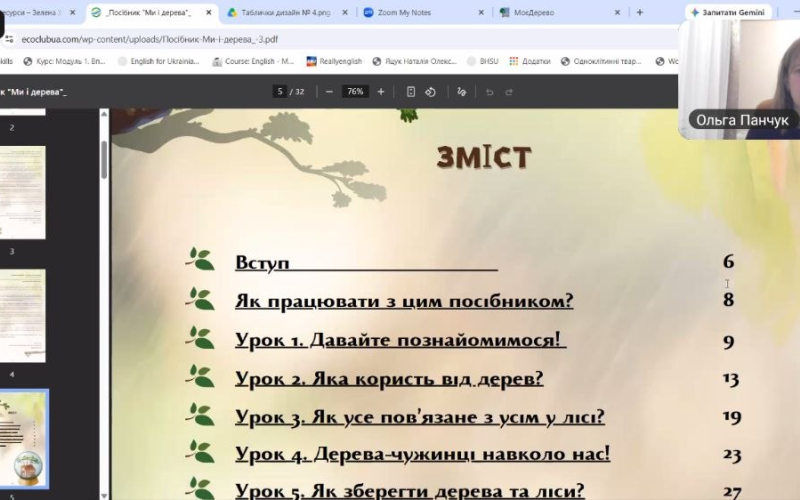The height and width of the screenshot is (500, 800).
Task: Click the thumbnail sidebar scroll down arrow
Action: point(104,495)
